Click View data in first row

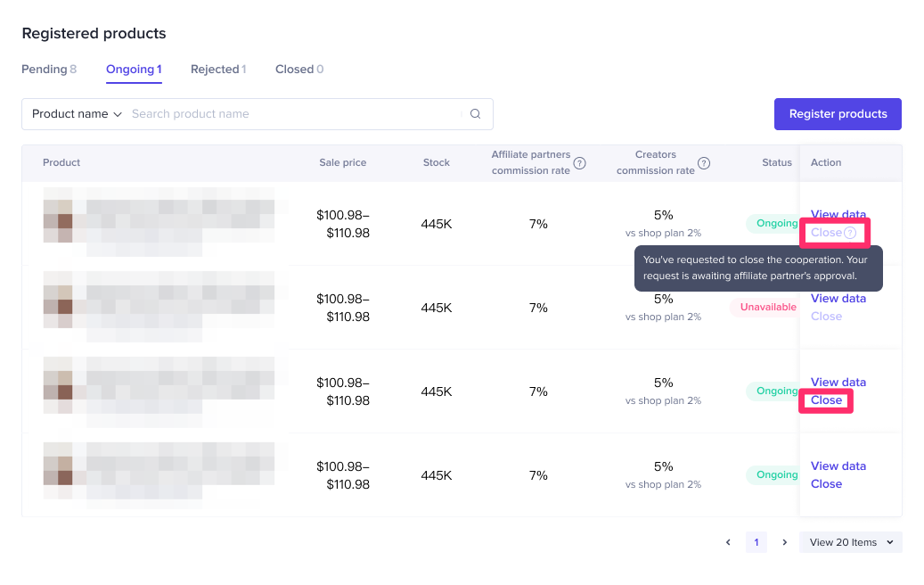click(838, 214)
